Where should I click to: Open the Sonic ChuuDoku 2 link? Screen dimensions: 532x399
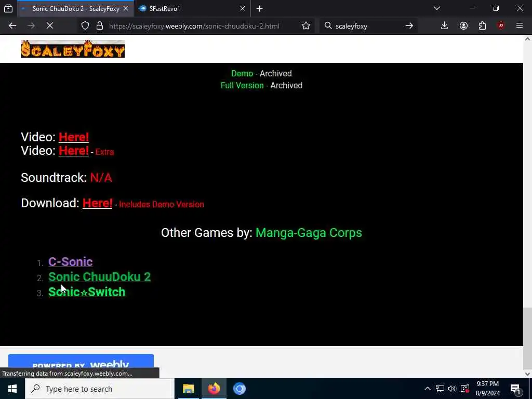[x=99, y=277]
